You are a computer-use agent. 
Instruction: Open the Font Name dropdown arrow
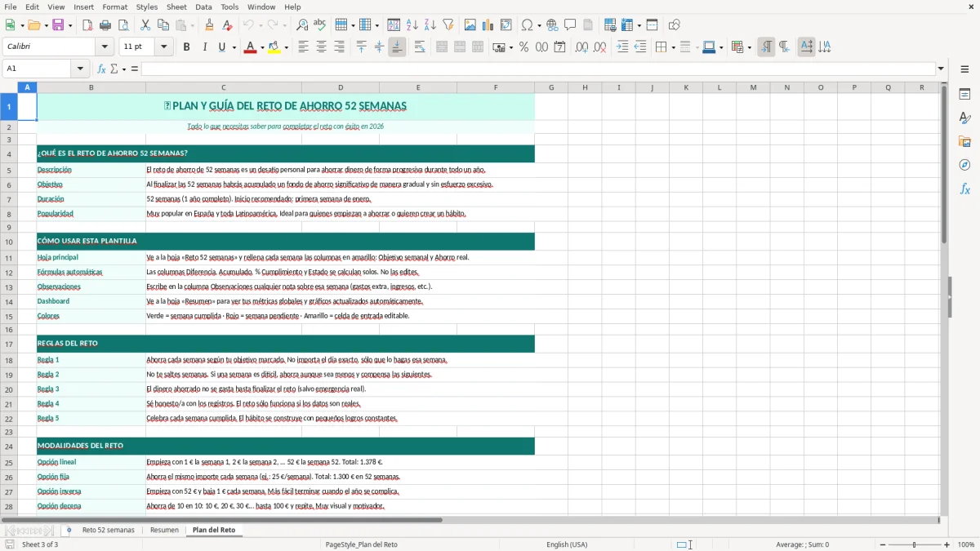105,47
